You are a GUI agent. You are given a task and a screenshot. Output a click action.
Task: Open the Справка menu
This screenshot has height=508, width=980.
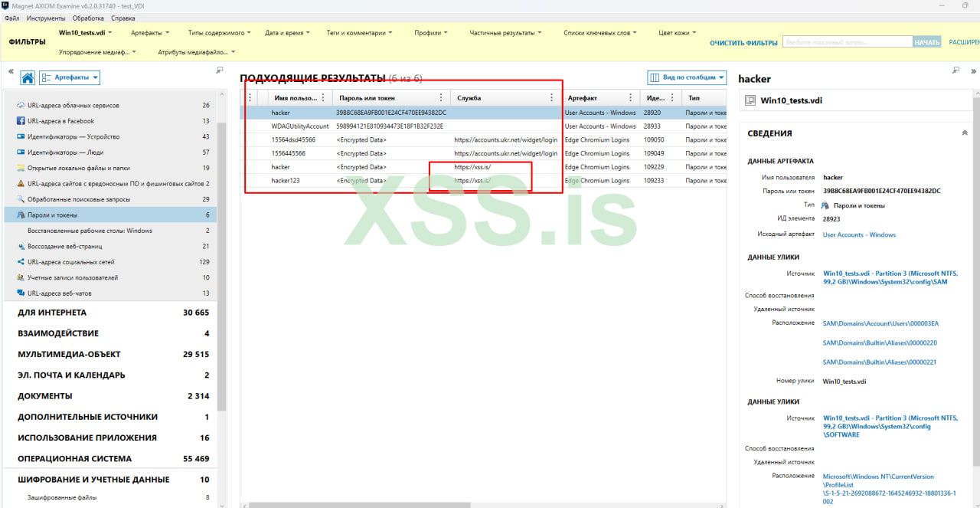tap(123, 18)
